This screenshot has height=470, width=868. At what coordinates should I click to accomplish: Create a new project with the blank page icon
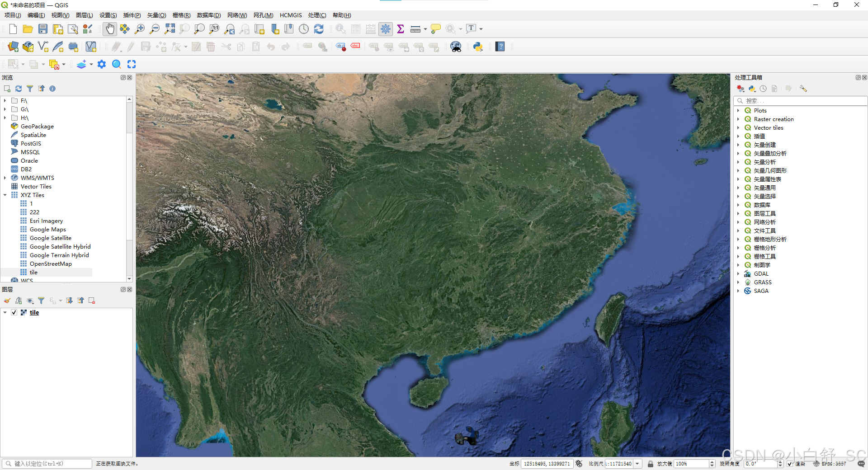click(13, 29)
